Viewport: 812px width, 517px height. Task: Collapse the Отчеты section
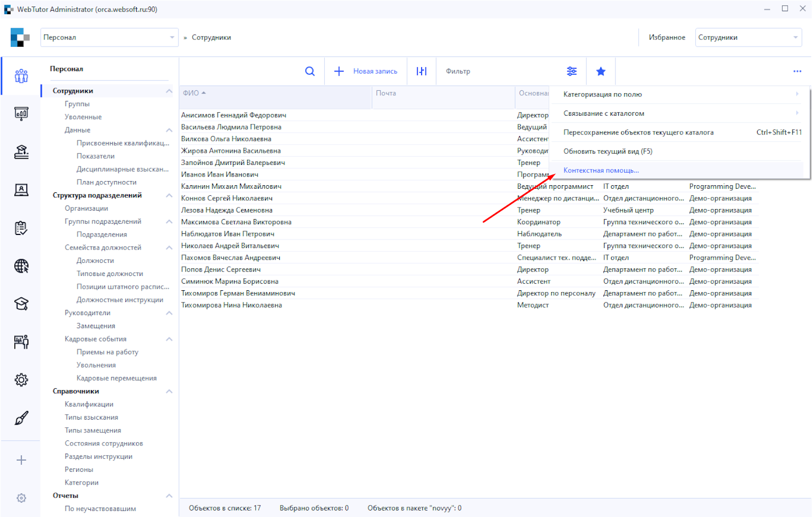(169, 496)
